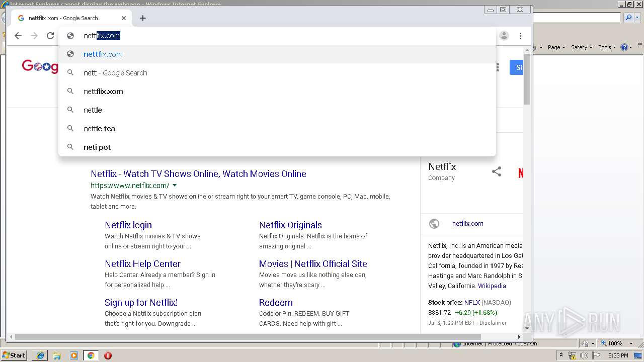Share the Netflix knowledge panel
The width and height of the screenshot is (644, 362).
pyautogui.click(x=497, y=171)
